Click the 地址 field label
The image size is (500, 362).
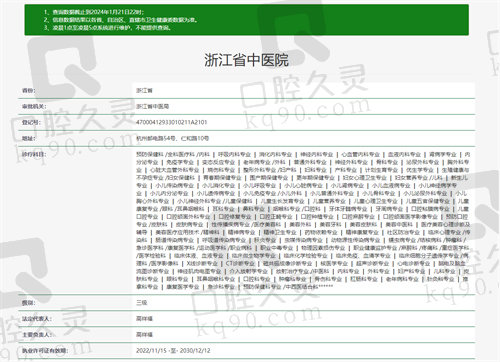coord(29,138)
